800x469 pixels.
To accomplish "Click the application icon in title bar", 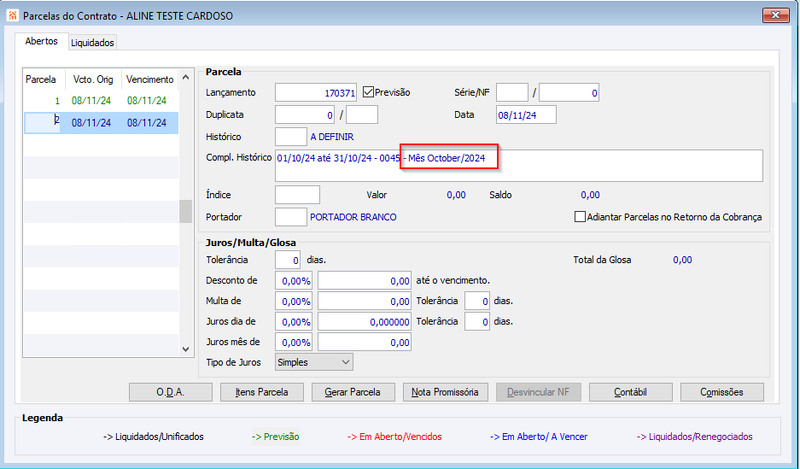I will pyautogui.click(x=12, y=15).
